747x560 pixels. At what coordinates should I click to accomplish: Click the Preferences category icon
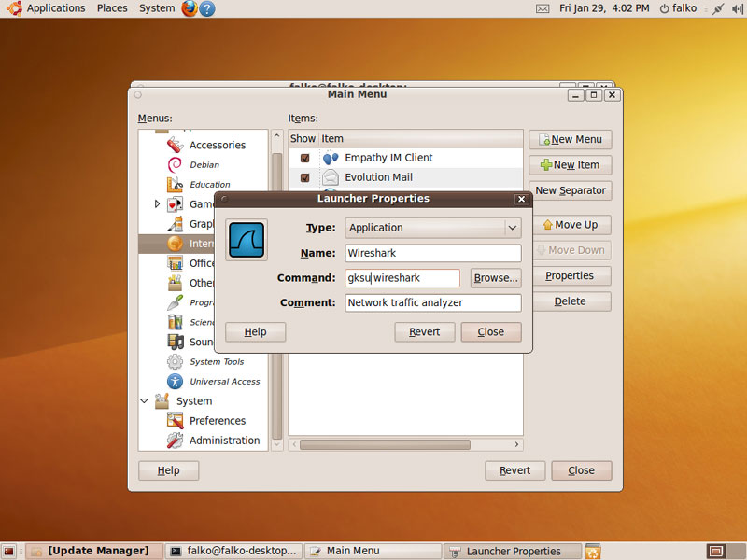coord(175,420)
